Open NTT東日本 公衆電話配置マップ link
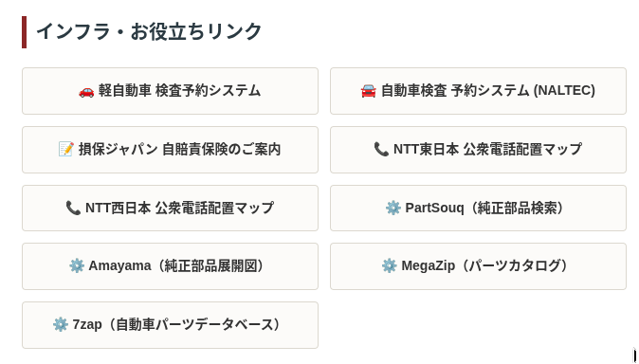639x364 pixels. (478, 150)
